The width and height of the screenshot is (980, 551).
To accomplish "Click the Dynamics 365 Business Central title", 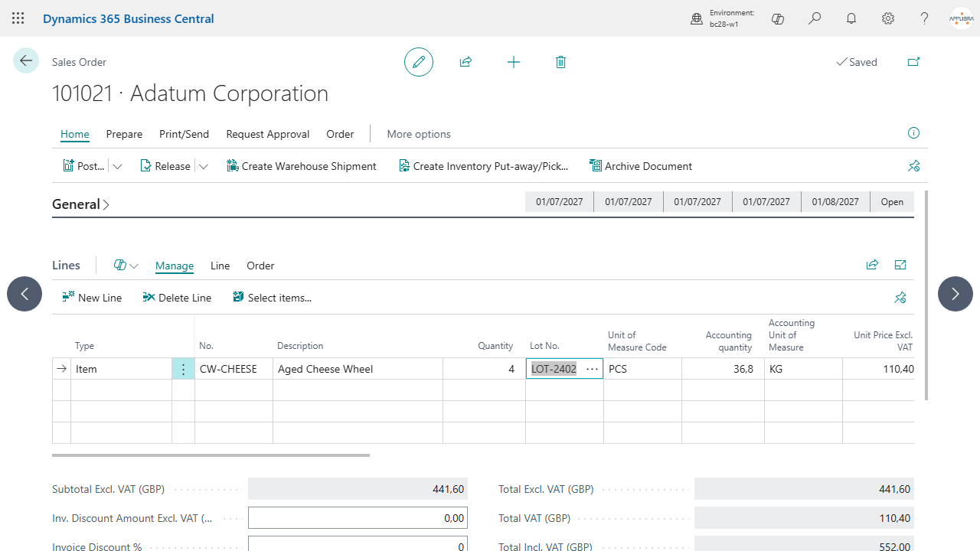I will point(129,18).
